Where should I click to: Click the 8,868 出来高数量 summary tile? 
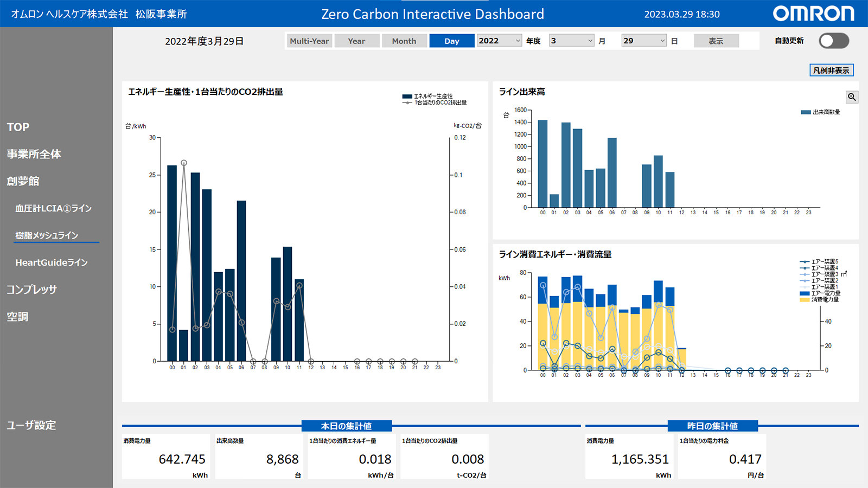point(259,456)
